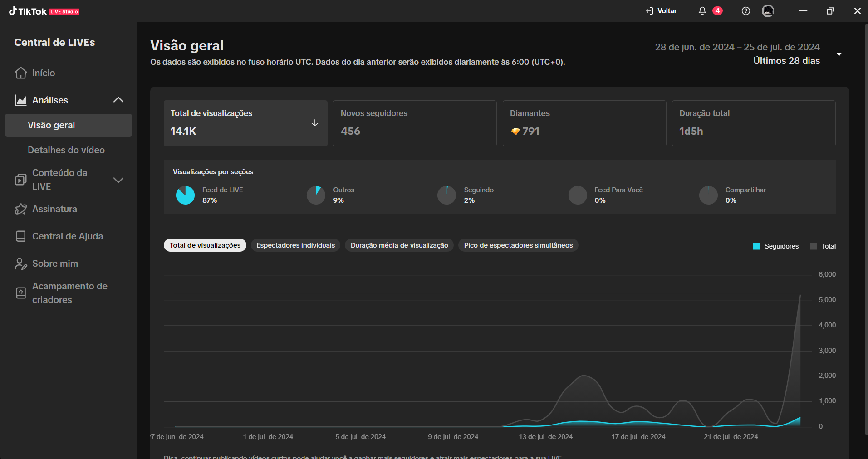
Task: Click the red notification count badge
Action: [x=717, y=11]
